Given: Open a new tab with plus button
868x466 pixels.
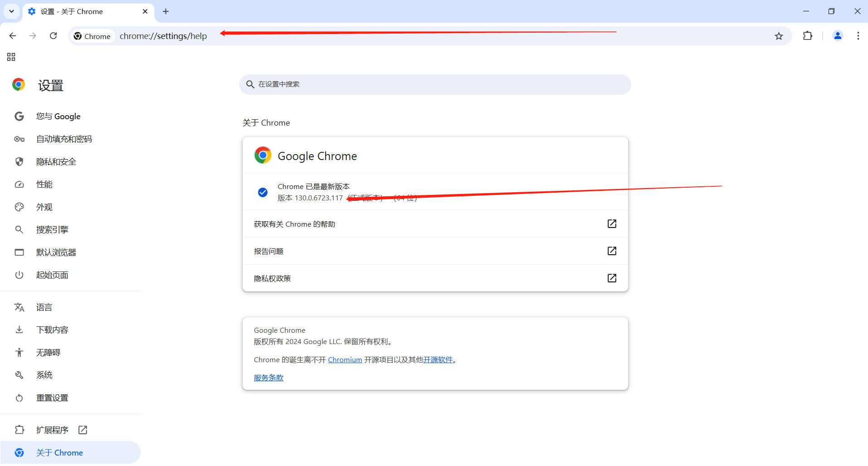Looking at the screenshot, I should 166,11.
